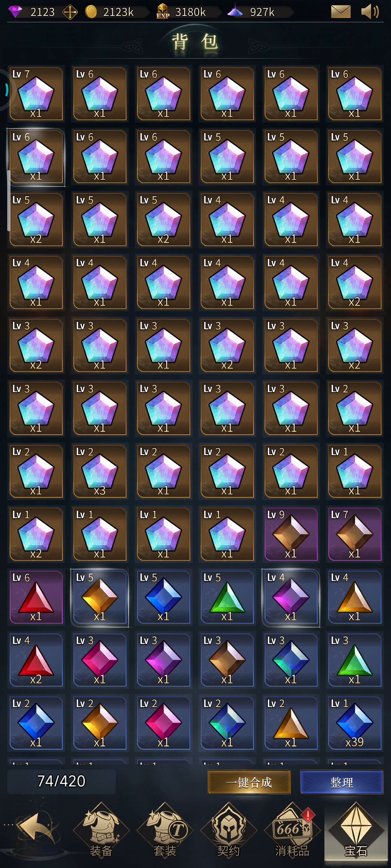Select the Lv 7 rainbow pentagon gem
The width and height of the screenshot is (391, 868).
tap(36, 94)
